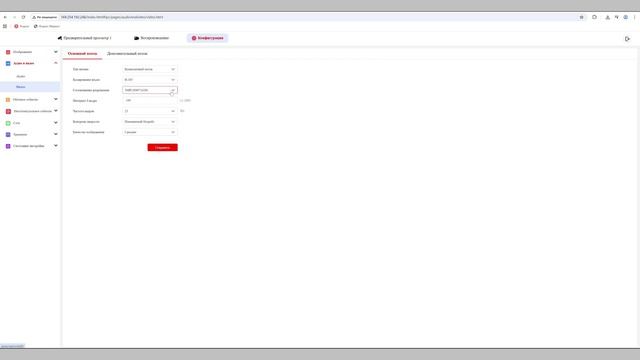Click the red Изображение sidebar icon
The height and width of the screenshot is (360, 640).
pyautogui.click(x=8, y=52)
